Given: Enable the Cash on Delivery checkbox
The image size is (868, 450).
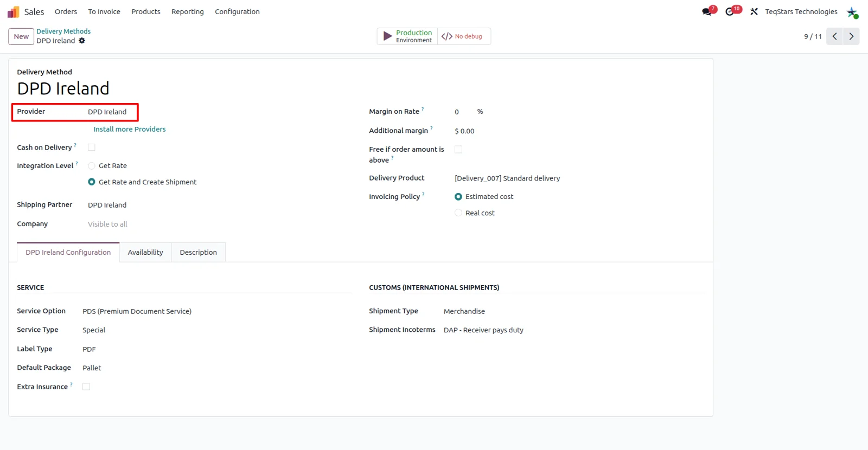Looking at the screenshot, I should pyautogui.click(x=92, y=147).
